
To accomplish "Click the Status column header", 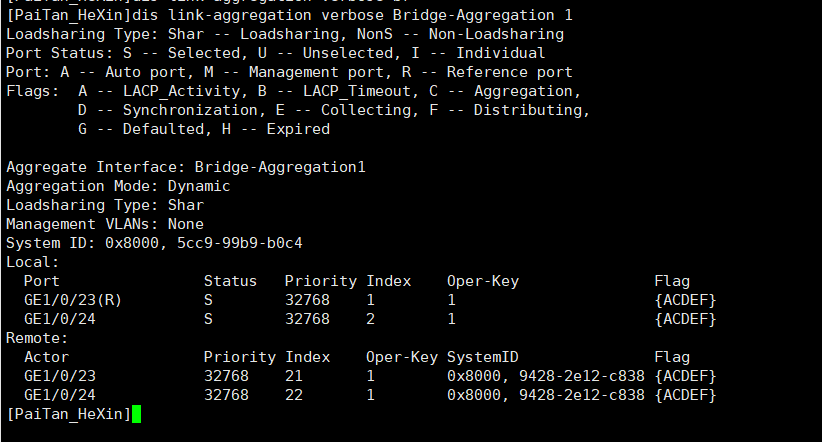I will click(230, 281).
